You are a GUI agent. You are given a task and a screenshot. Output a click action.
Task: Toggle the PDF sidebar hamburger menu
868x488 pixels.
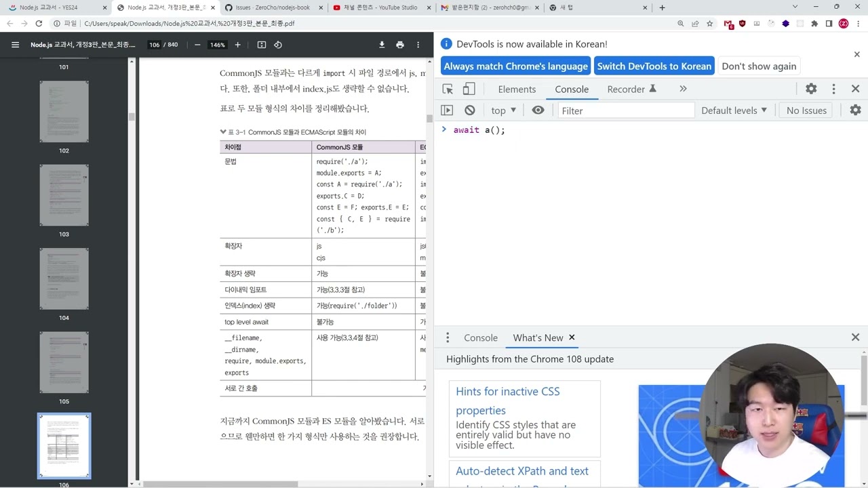(15, 45)
